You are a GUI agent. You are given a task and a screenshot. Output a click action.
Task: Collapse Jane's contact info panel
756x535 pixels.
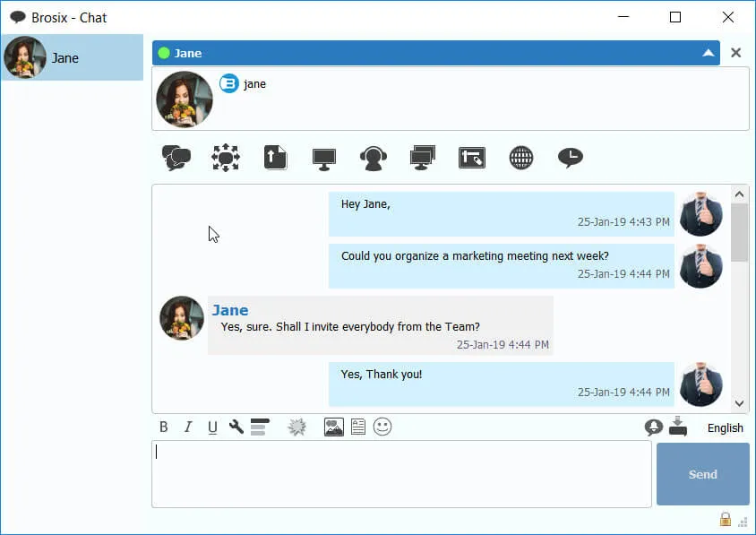709,53
